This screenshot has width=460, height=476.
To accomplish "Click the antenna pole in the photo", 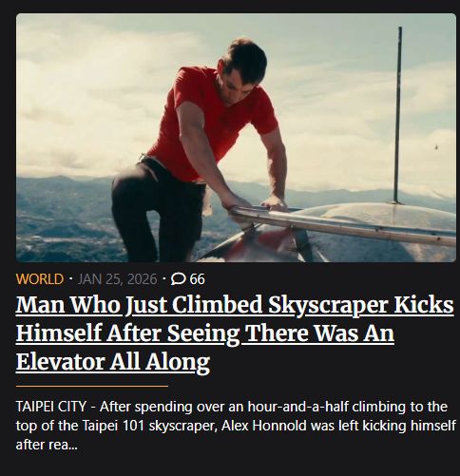I will [x=397, y=114].
